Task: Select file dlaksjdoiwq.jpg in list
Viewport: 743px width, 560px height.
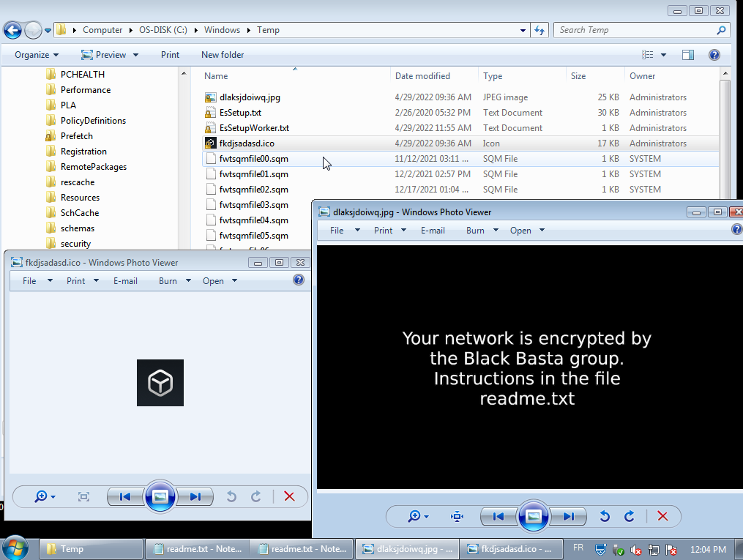Action: click(250, 97)
